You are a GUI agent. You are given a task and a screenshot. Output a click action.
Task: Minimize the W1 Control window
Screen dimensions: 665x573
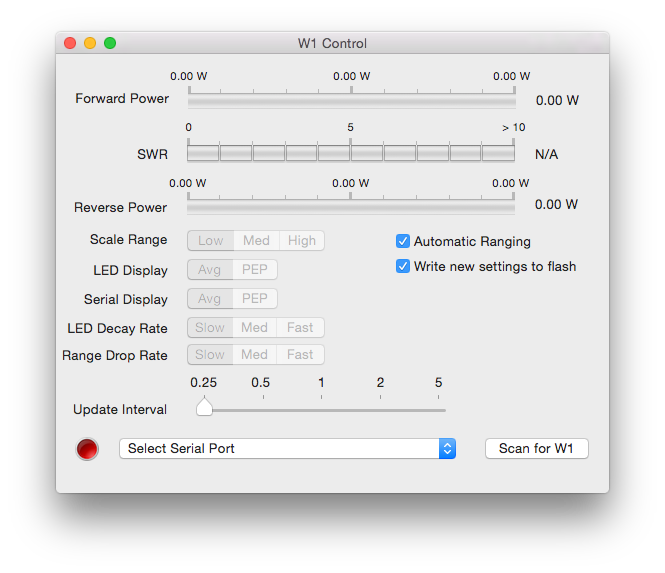(90, 43)
